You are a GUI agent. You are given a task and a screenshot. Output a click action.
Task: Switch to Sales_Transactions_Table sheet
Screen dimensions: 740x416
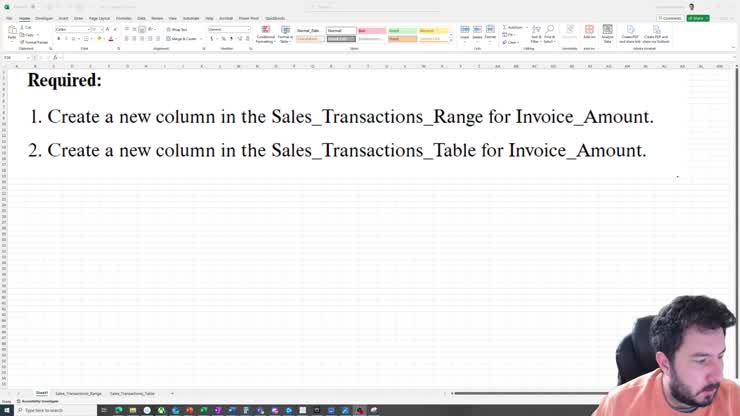132,393
